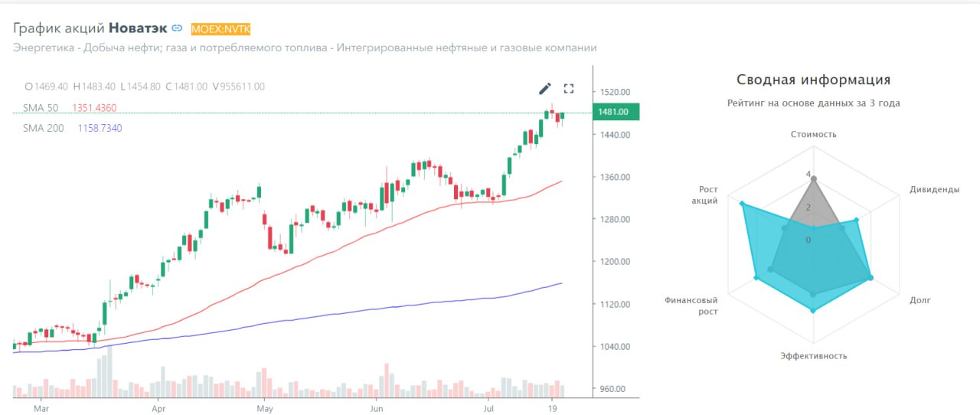Click the 1481.00 current price tag
This screenshot has width=980, height=415.
tap(616, 112)
